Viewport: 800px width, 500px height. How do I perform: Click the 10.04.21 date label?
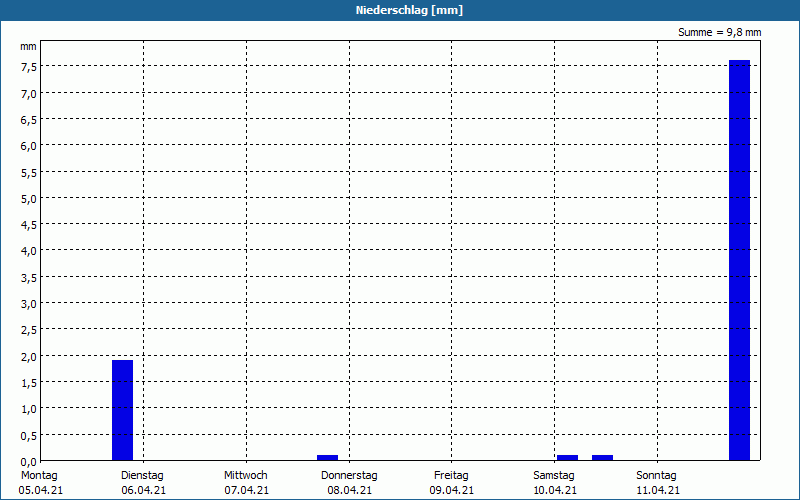point(555,490)
